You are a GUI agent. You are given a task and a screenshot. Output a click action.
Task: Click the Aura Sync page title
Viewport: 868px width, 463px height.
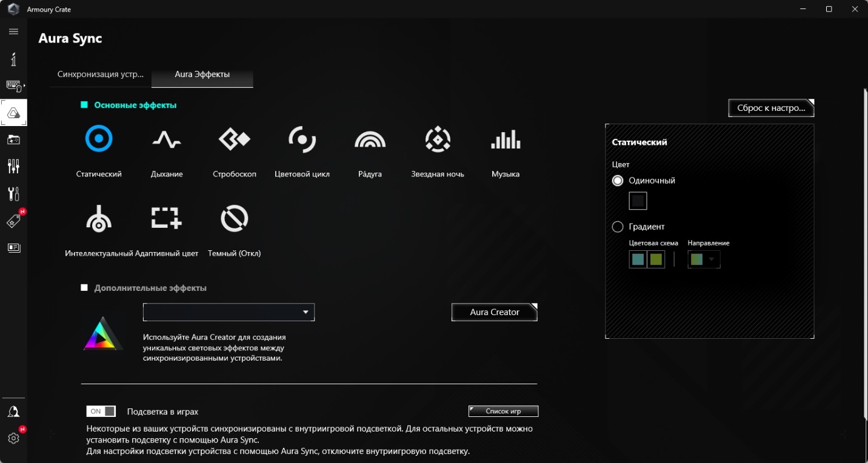click(x=70, y=38)
